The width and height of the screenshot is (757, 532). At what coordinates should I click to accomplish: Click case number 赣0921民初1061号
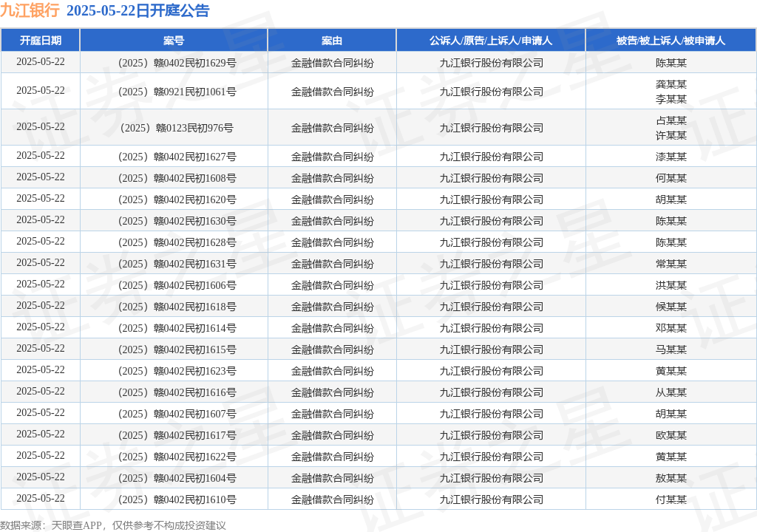coord(195,92)
